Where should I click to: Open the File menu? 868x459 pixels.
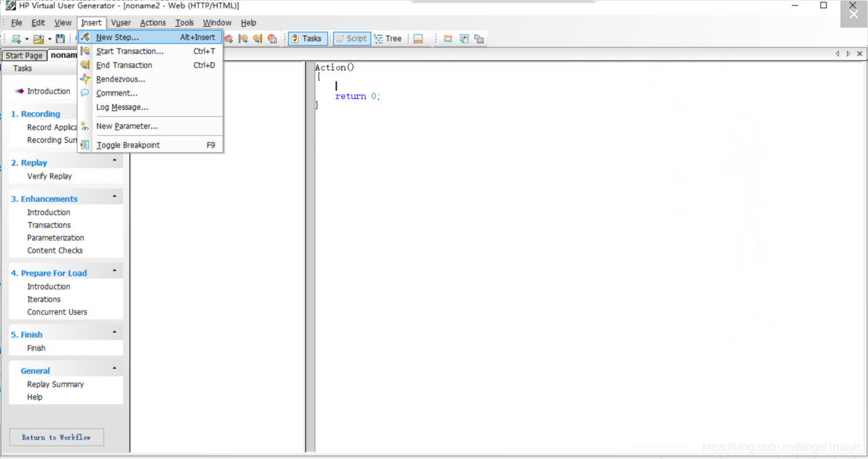(17, 23)
